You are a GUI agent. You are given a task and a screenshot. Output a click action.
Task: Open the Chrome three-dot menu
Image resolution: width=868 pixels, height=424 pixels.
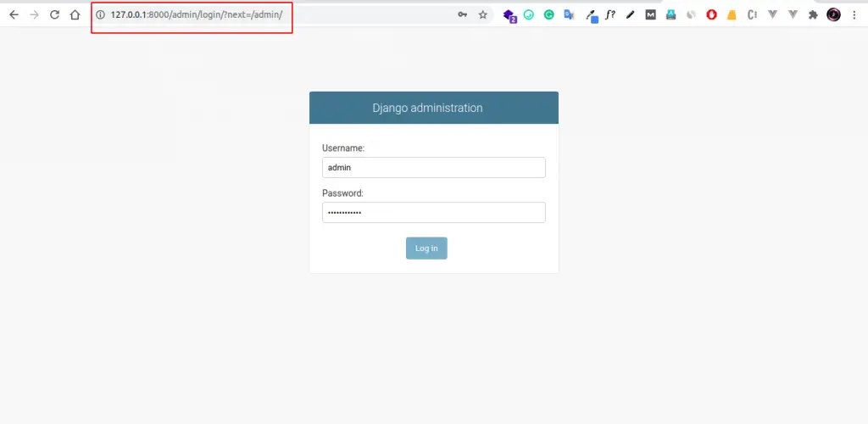854,15
